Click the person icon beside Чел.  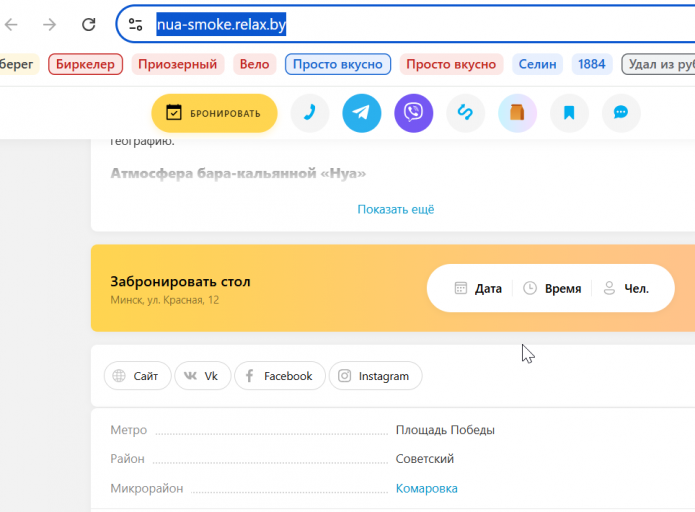(x=609, y=288)
